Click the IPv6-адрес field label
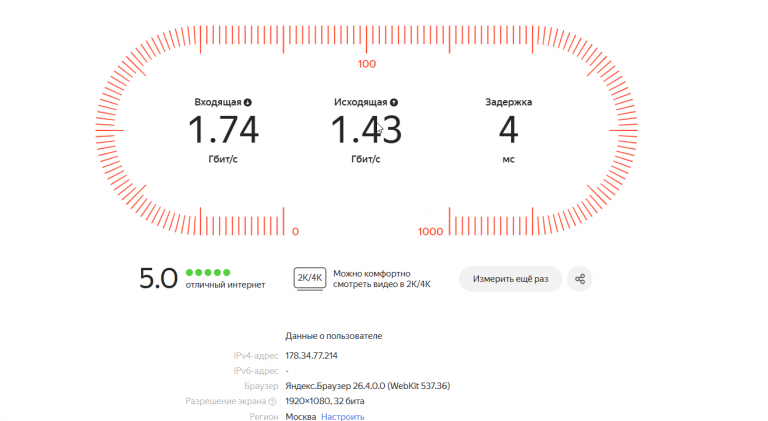 tap(256, 371)
